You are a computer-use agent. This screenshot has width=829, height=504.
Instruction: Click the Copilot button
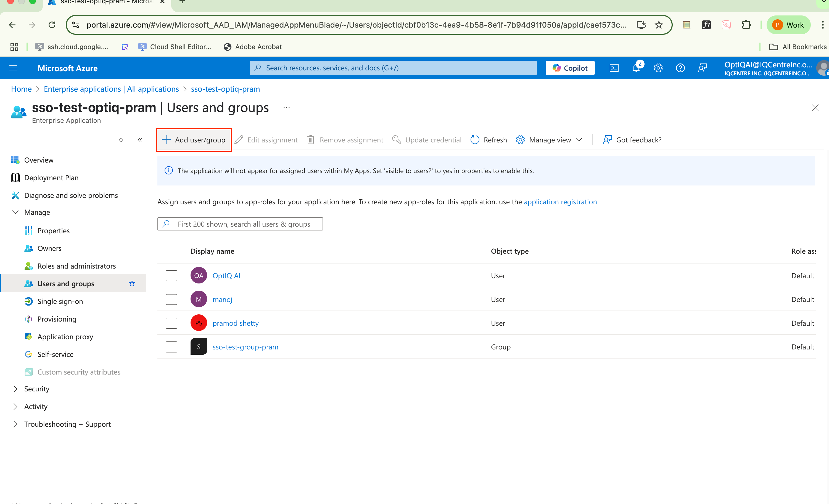pos(570,68)
